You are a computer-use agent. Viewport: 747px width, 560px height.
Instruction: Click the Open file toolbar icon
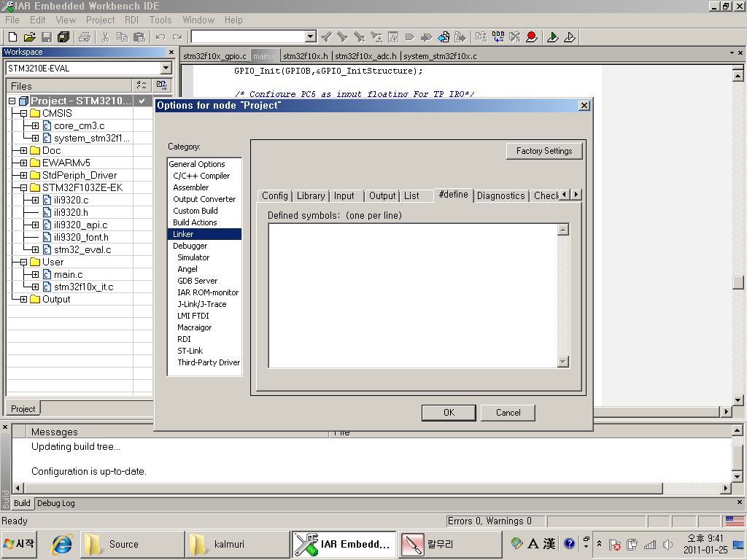click(x=29, y=37)
